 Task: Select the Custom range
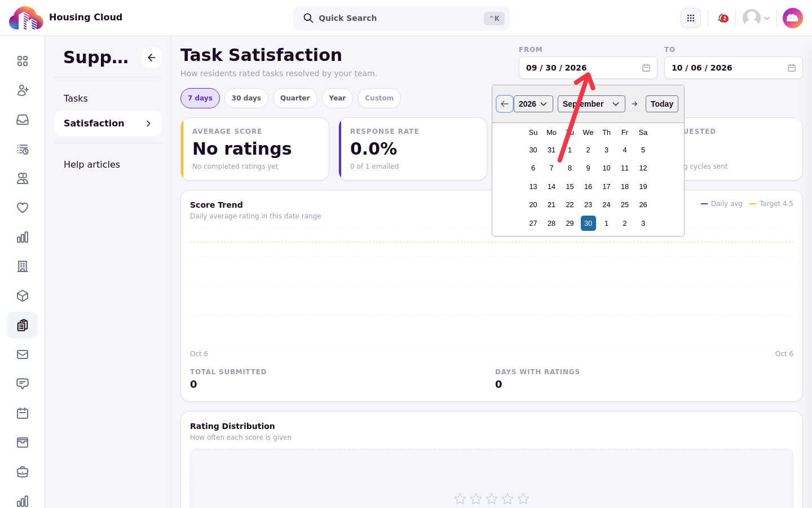(379, 98)
